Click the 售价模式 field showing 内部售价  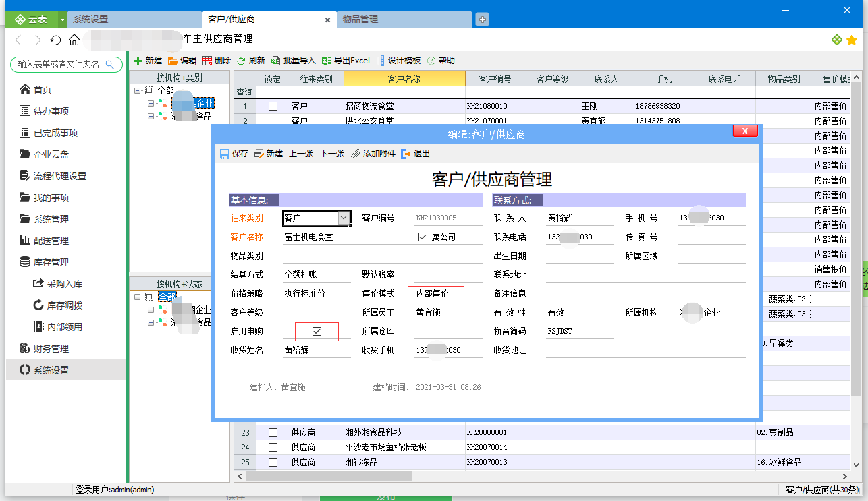435,293
